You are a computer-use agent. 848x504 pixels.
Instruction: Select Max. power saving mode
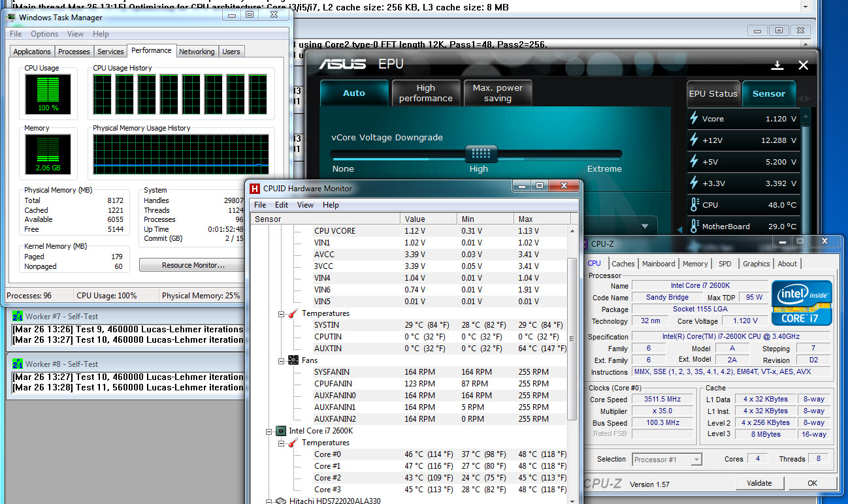[497, 93]
